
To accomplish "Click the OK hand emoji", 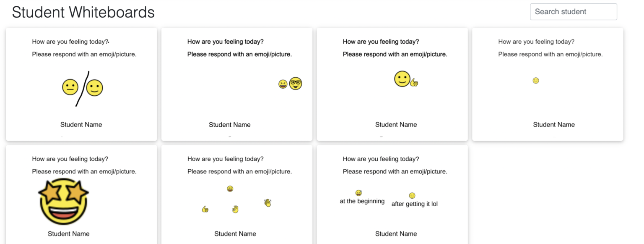I will tap(235, 209).
